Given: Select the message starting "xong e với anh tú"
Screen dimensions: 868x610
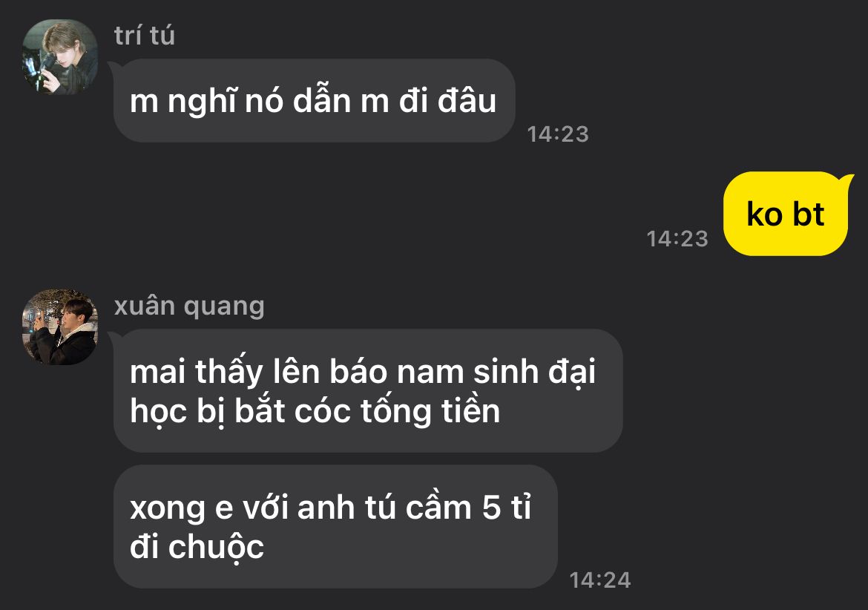Looking at the screenshot, I should [335, 526].
